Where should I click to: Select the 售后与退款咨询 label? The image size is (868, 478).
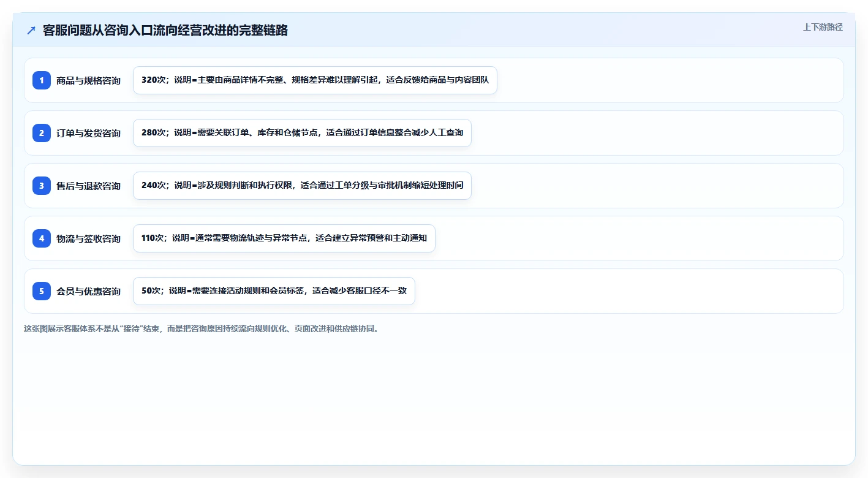(88, 186)
